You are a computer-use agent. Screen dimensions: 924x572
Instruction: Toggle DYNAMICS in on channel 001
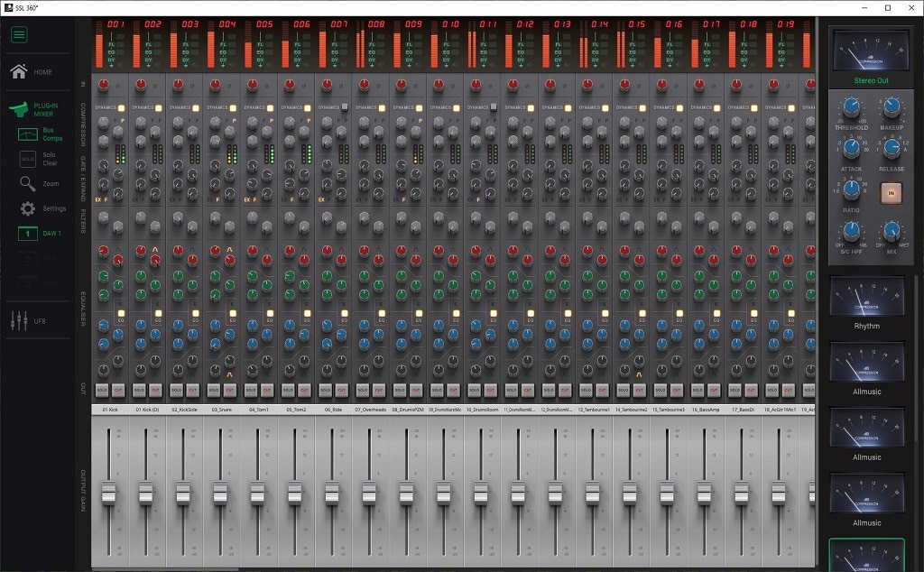[x=122, y=107]
